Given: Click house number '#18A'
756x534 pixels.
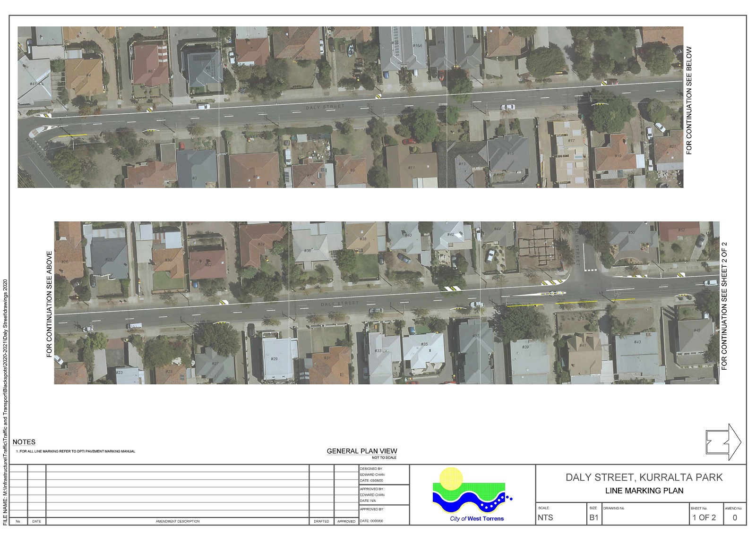Looking at the screenshot, I should 471,36.
